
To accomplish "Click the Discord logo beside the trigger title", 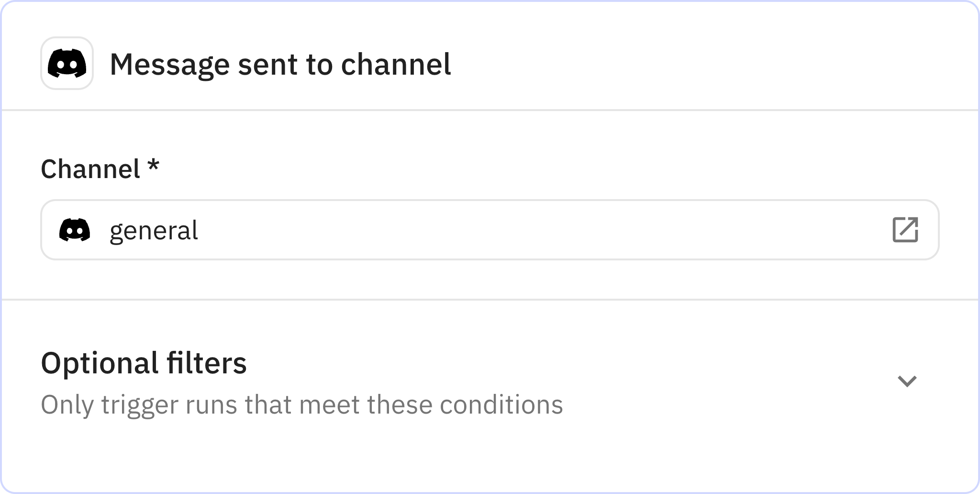I will (x=67, y=63).
